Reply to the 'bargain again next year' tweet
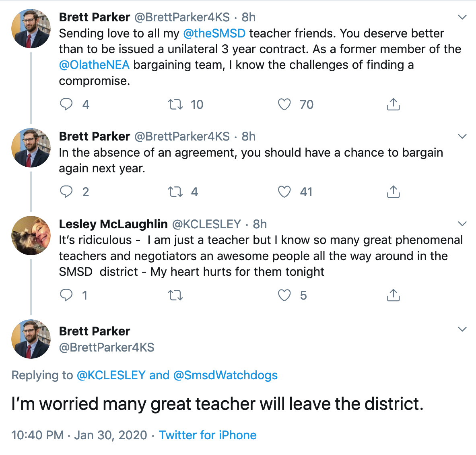 (x=66, y=192)
